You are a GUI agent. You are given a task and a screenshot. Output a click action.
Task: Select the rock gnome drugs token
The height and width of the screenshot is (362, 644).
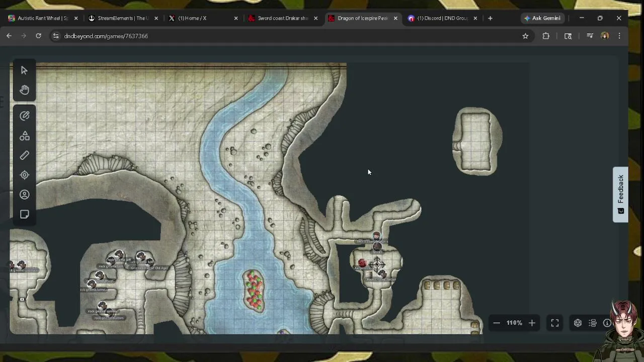(x=99, y=276)
